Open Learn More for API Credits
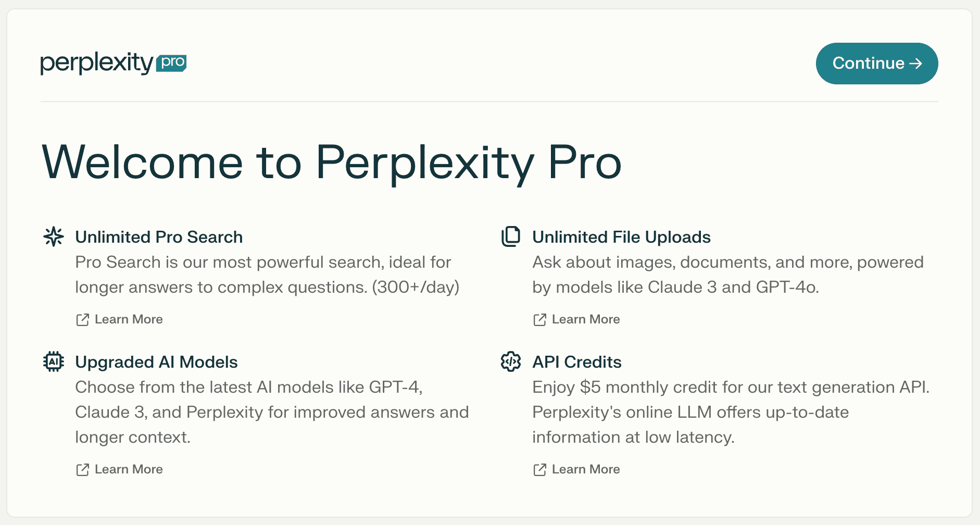This screenshot has width=980, height=525. 586,469
